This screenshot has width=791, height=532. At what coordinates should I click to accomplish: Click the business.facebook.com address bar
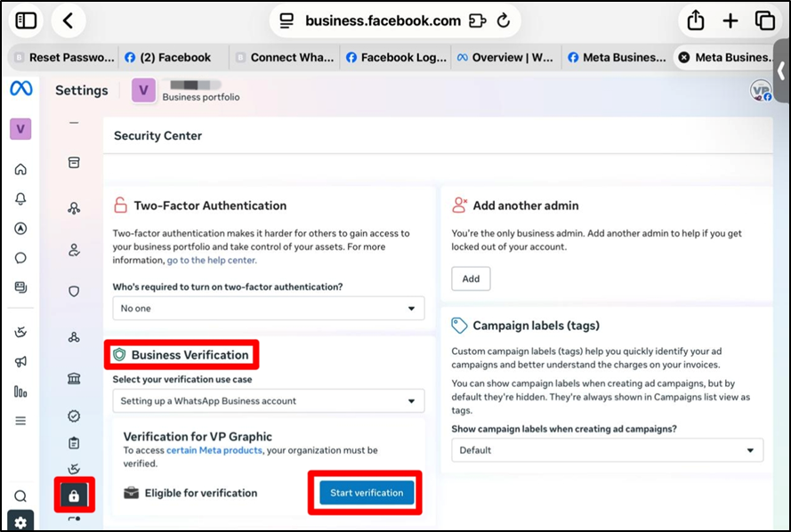click(x=383, y=20)
